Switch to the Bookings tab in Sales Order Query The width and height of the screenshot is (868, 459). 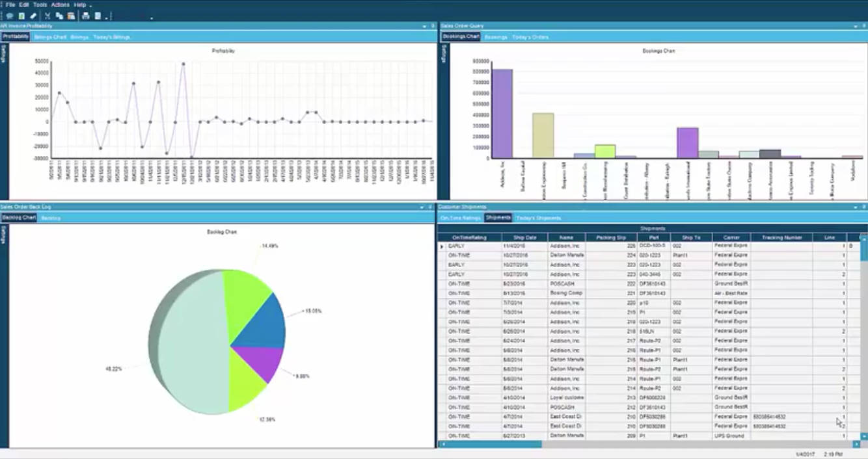click(x=495, y=37)
